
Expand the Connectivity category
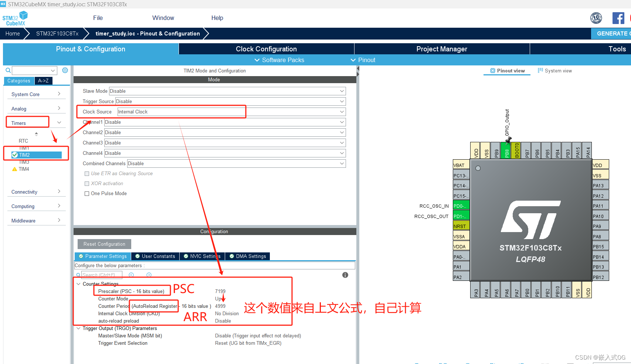(36, 192)
